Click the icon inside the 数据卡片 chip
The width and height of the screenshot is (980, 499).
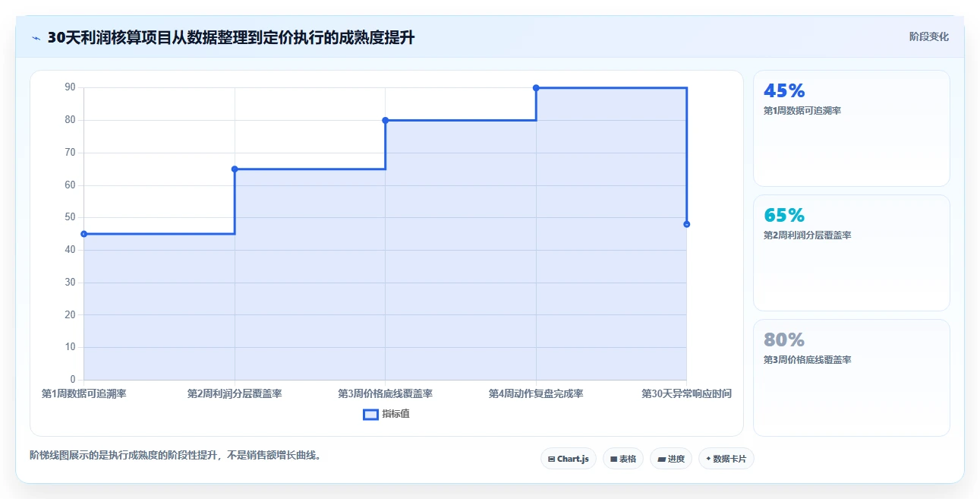click(x=708, y=459)
